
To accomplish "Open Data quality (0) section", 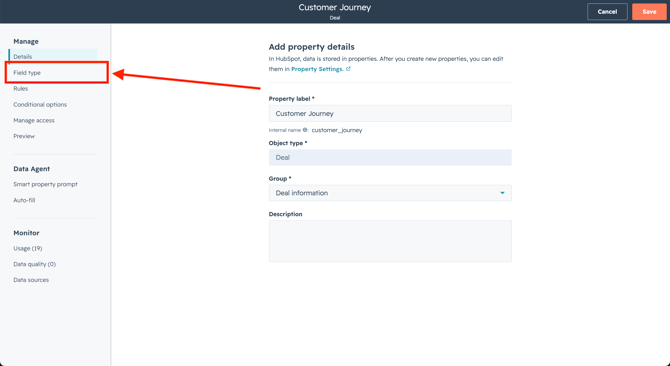I will [x=35, y=264].
